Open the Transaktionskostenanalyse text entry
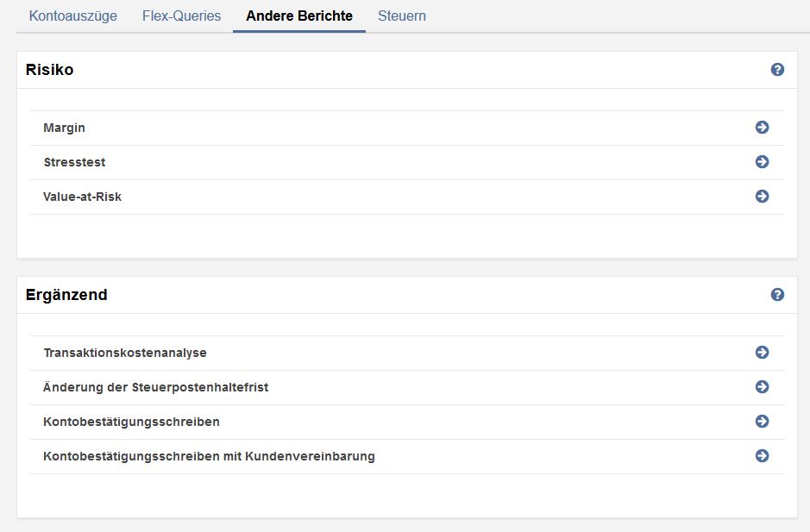The width and height of the screenshot is (810, 532). tap(125, 353)
